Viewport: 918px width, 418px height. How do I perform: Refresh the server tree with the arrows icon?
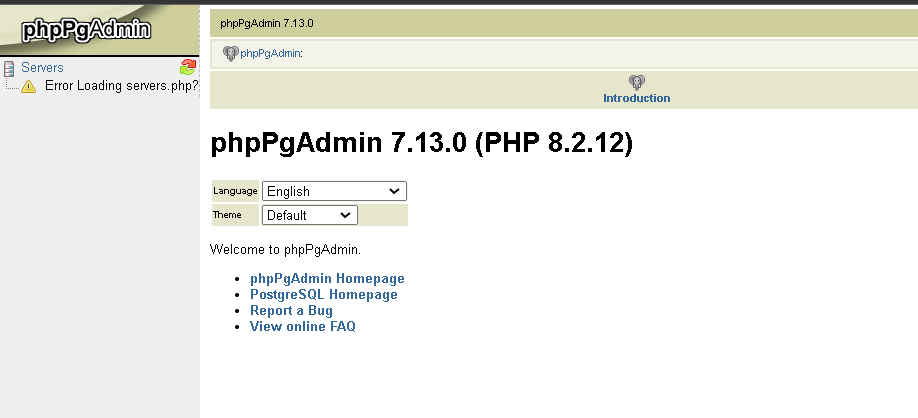(188, 67)
